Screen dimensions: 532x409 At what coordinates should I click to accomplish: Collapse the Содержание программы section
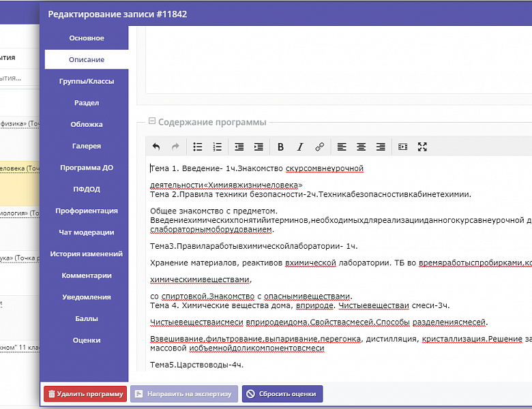pyautogui.click(x=152, y=121)
